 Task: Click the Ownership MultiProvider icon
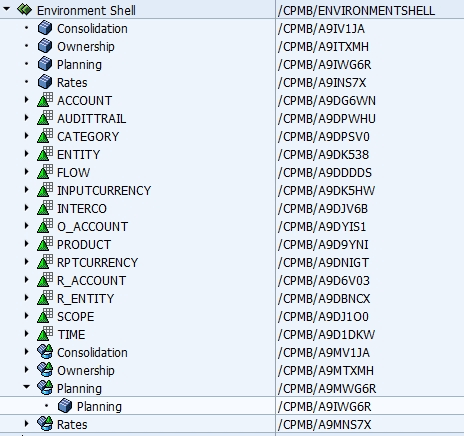[x=45, y=370]
